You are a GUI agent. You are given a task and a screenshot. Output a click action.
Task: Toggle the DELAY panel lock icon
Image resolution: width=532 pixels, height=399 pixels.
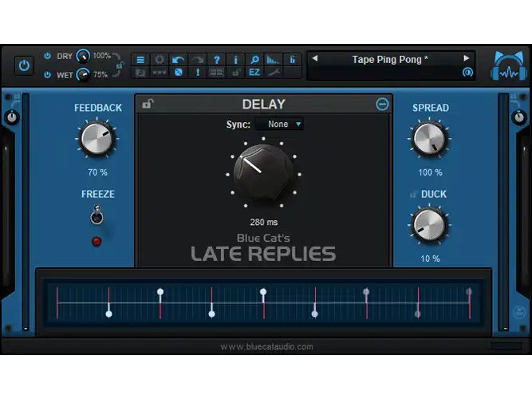148,103
